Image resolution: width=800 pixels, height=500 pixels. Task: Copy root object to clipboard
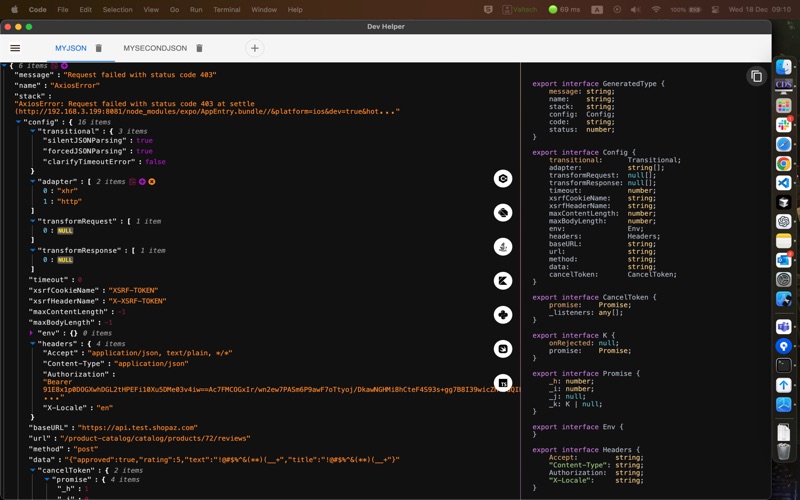(55, 66)
